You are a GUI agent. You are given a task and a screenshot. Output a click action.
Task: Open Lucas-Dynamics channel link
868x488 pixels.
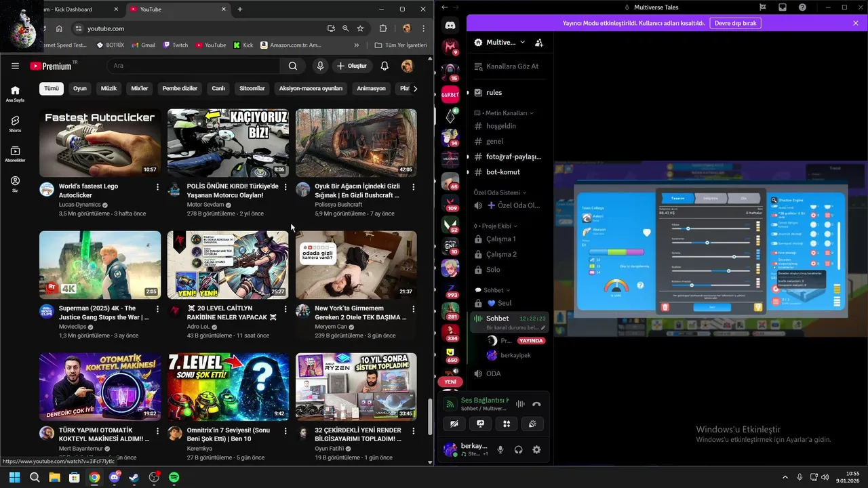pyautogui.click(x=79, y=205)
